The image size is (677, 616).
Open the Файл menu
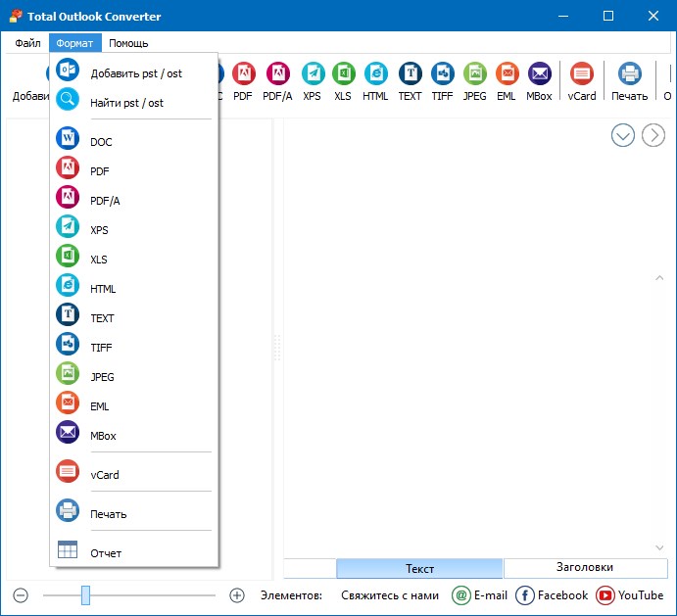pyautogui.click(x=27, y=43)
